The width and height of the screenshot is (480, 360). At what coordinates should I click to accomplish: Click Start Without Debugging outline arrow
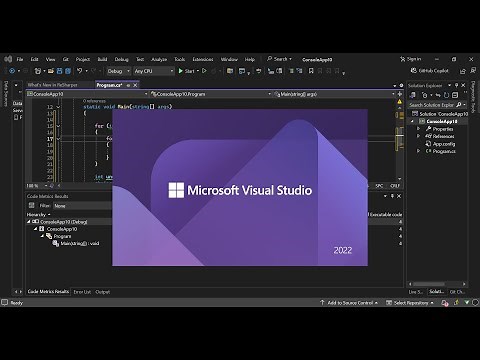(x=204, y=71)
